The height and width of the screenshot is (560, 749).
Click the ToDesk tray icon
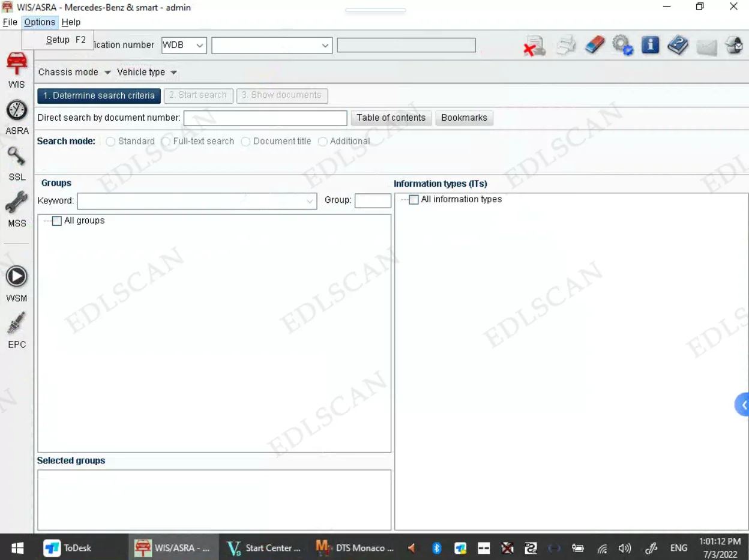pos(460,548)
